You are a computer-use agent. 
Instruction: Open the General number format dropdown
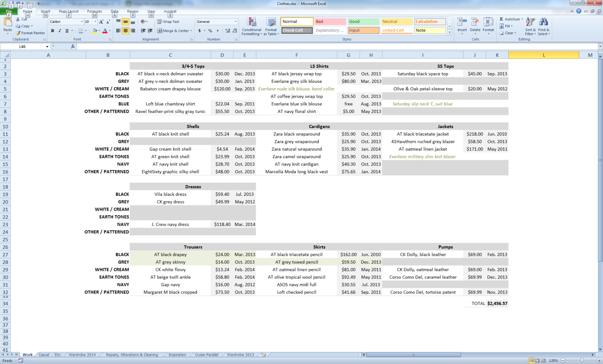point(236,22)
